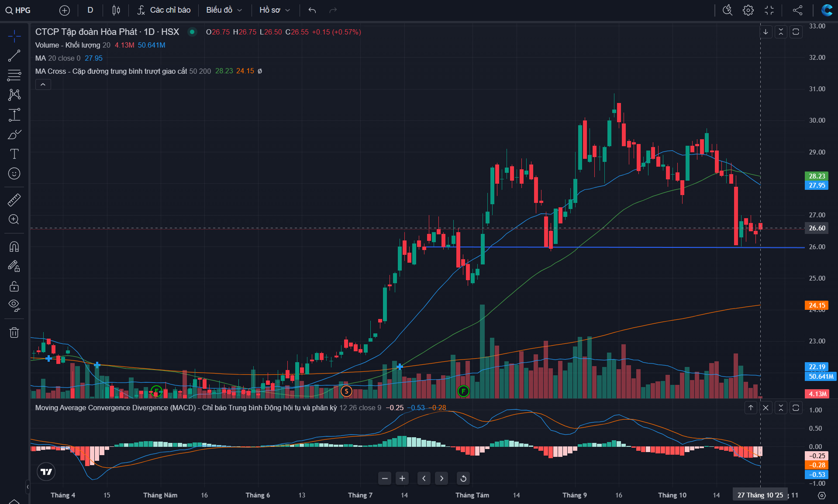Select the MA 20 close indicator legend

[58, 58]
